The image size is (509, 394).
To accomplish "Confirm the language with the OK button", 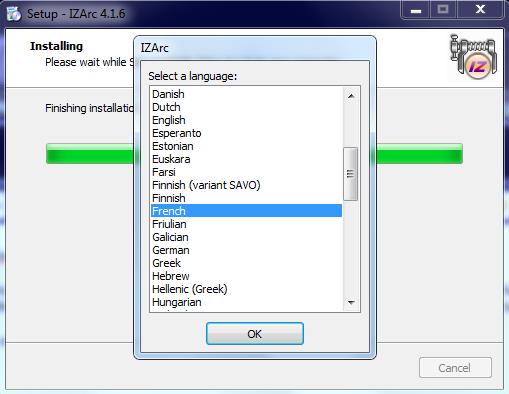I will (x=255, y=334).
